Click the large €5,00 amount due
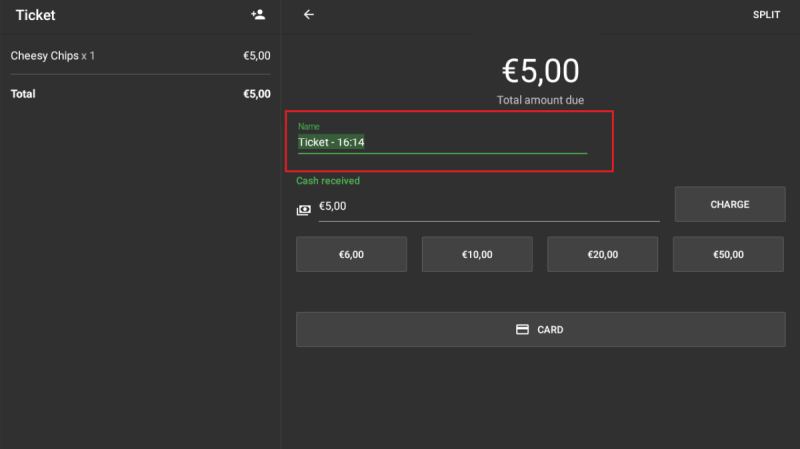 [x=540, y=71]
